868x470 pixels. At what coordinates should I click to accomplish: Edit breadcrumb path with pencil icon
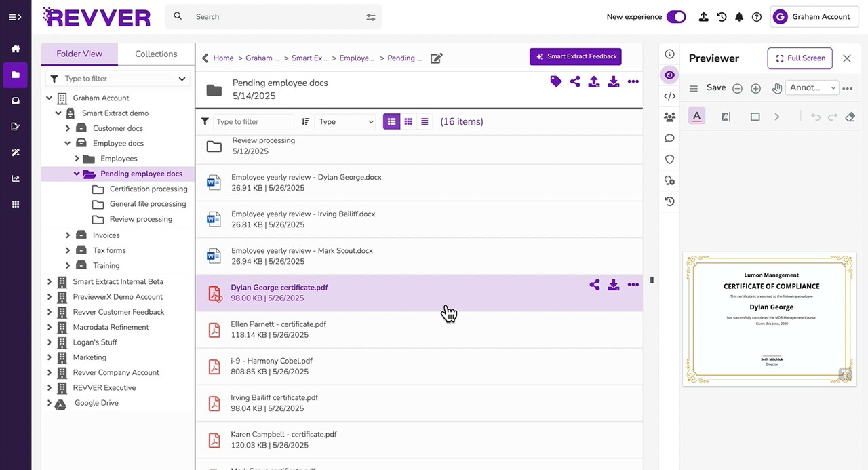click(x=437, y=58)
